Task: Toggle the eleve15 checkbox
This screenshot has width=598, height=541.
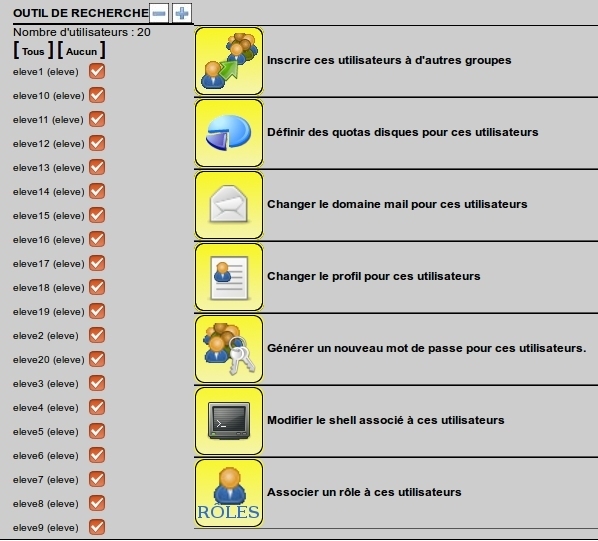Action: (x=97, y=215)
